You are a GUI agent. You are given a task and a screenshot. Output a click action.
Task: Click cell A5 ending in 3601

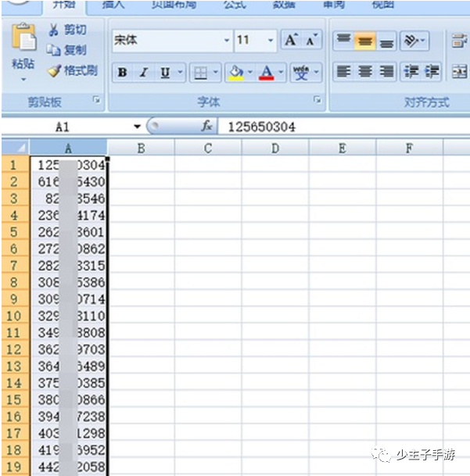pos(69,232)
